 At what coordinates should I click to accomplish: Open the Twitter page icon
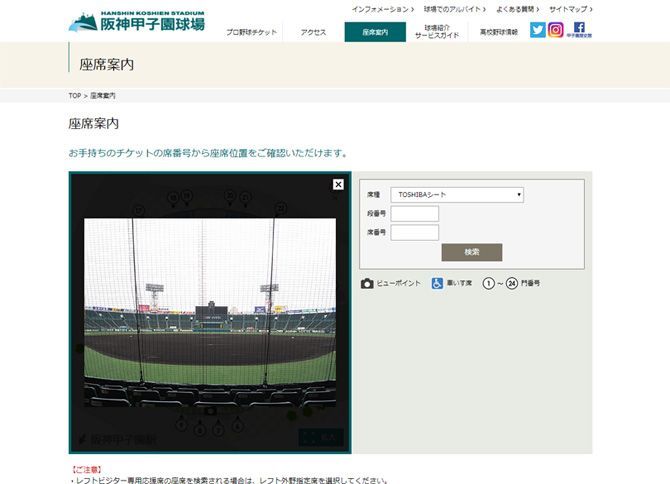(538, 30)
